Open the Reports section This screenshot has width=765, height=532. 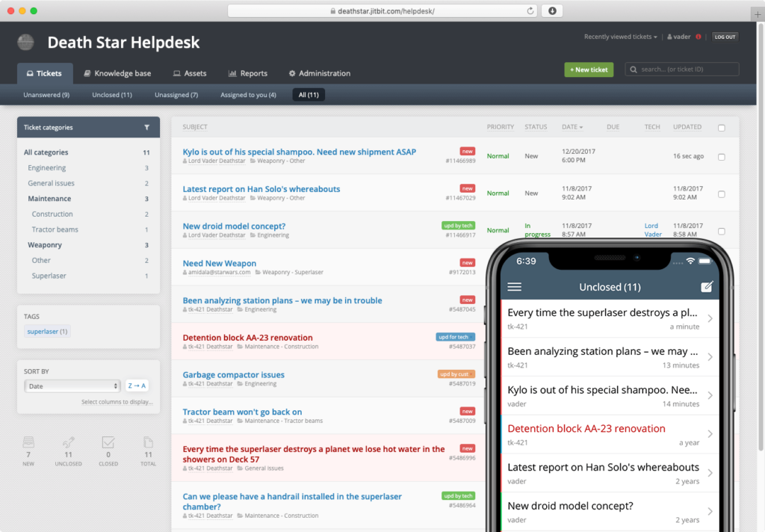tap(248, 73)
